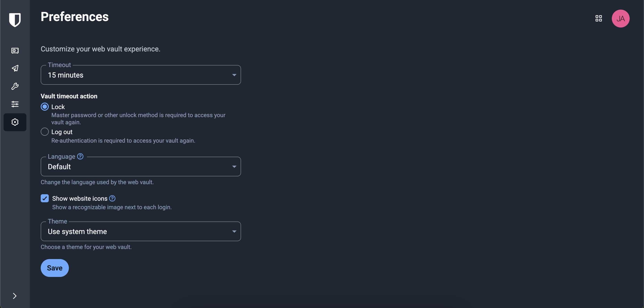The width and height of the screenshot is (644, 308).
Task: Uncheck Show website icons checkbox
Action: (44, 198)
